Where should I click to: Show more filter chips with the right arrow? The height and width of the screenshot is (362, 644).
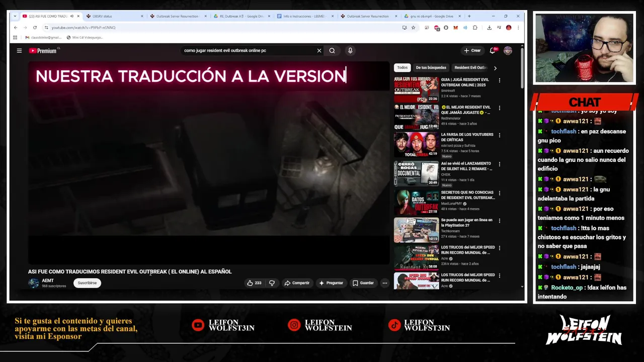(x=495, y=68)
